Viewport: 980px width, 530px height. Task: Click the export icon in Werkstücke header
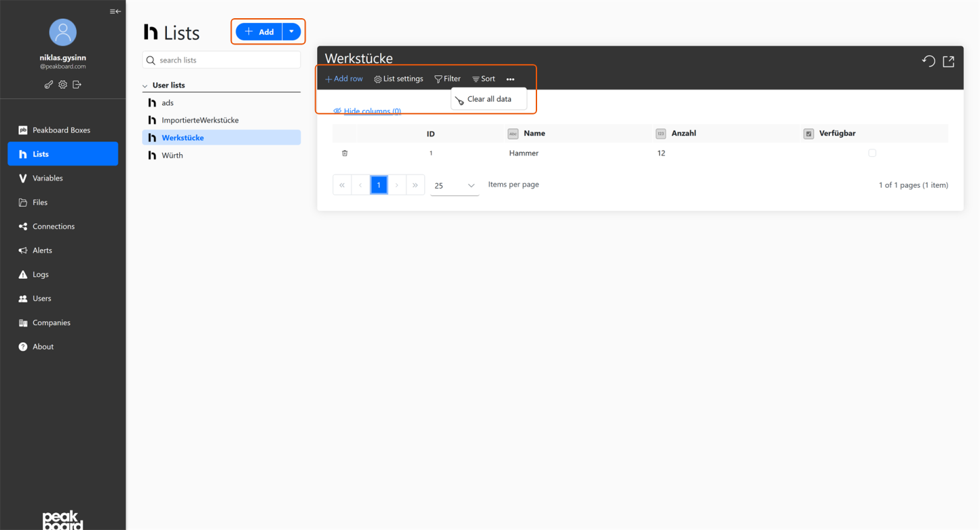click(x=948, y=61)
